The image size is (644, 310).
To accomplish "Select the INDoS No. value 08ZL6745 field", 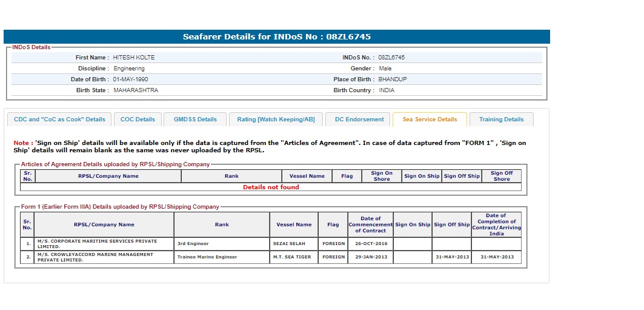I will coord(391,58).
